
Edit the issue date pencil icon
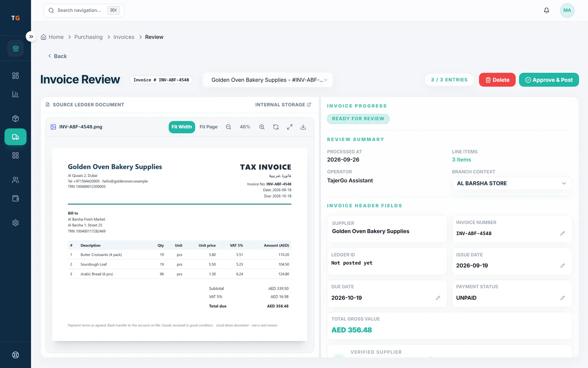(x=562, y=266)
